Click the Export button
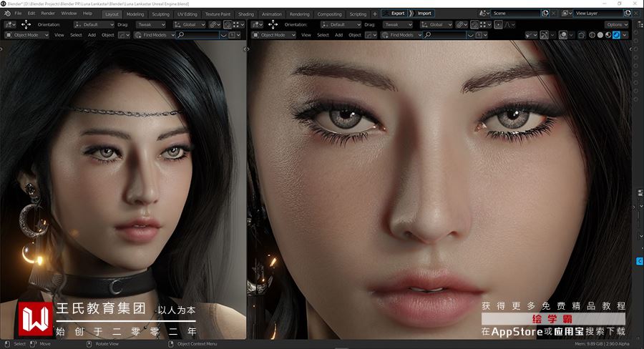 coord(394,14)
